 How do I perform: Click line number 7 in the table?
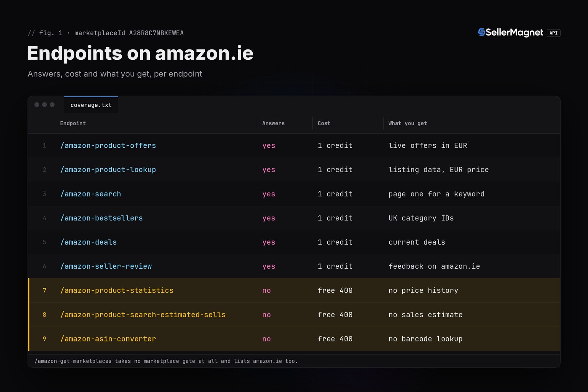pyautogui.click(x=44, y=291)
